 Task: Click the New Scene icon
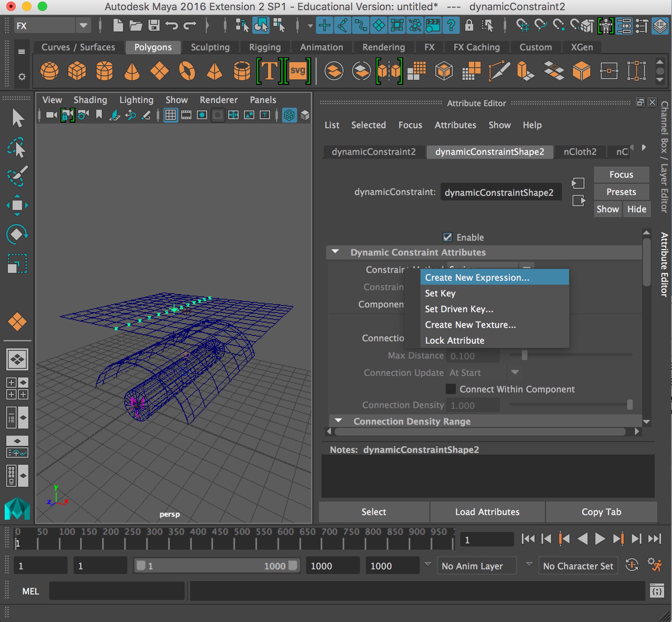tap(118, 26)
